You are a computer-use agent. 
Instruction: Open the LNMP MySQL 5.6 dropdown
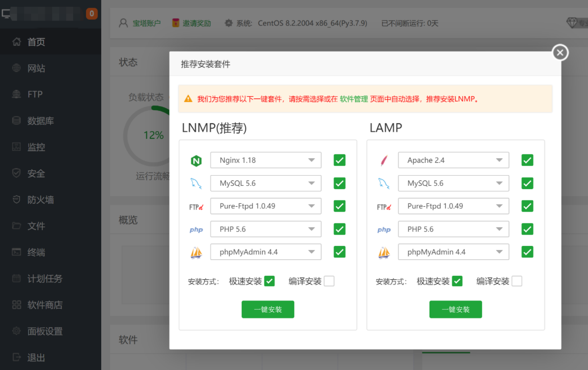[266, 183]
